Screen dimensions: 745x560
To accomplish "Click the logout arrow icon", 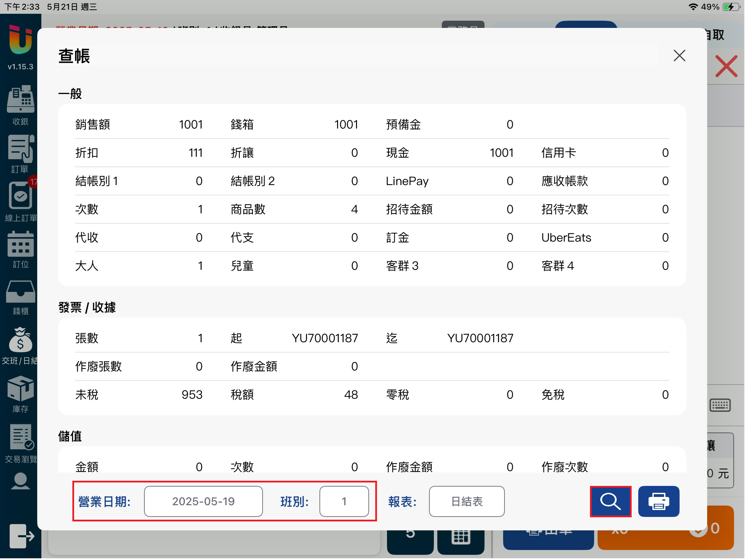I will [x=21, y=536].
